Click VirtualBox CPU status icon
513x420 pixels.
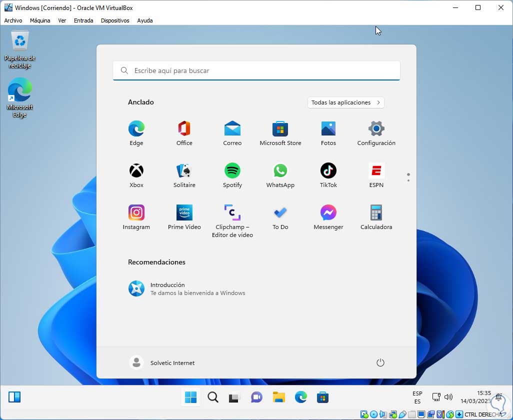[440, 414]
